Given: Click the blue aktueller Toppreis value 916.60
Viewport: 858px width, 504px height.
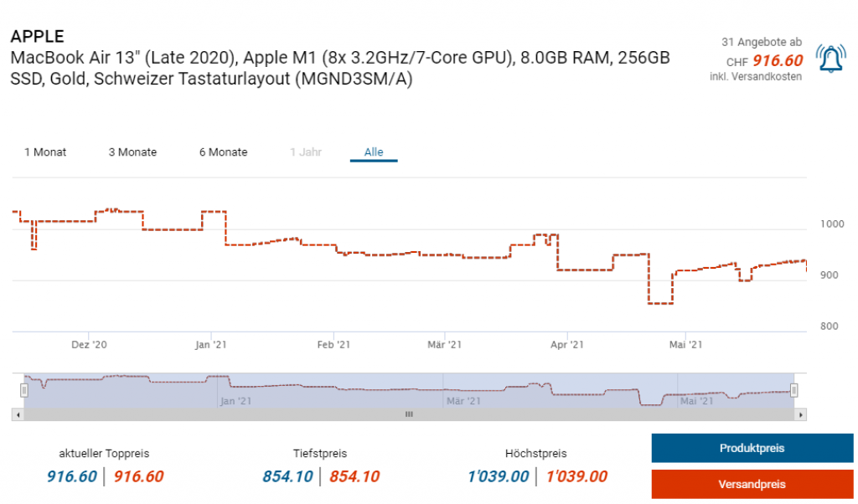Looking at the screenshot, I should coord(71,476).
